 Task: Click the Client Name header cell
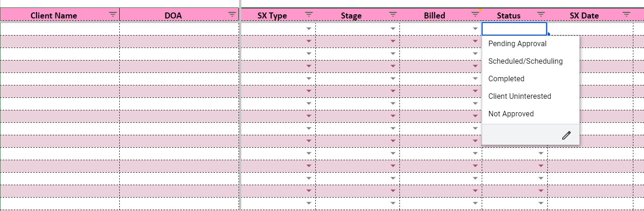point(54,15)
